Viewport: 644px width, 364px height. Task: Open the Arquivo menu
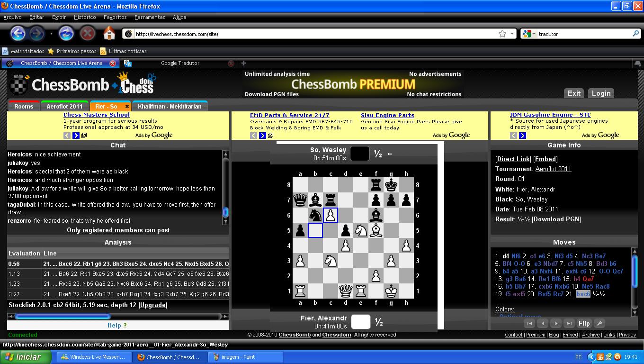(x=12, y=17)
